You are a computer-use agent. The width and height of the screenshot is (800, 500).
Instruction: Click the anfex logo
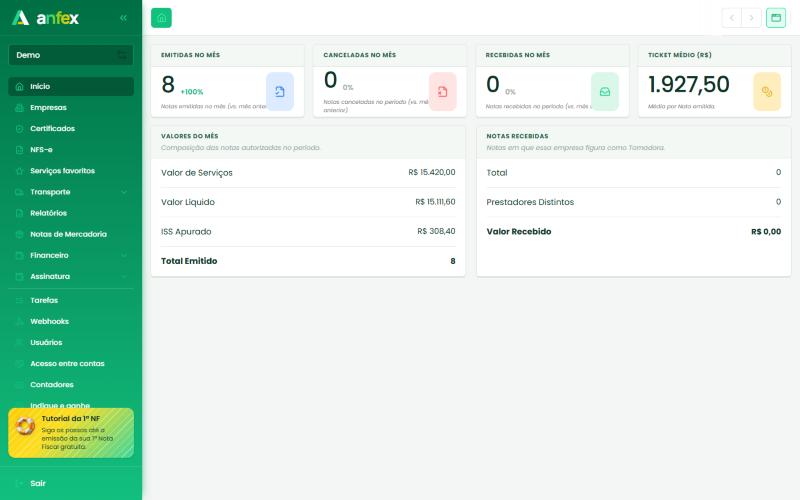coord(45,18)
